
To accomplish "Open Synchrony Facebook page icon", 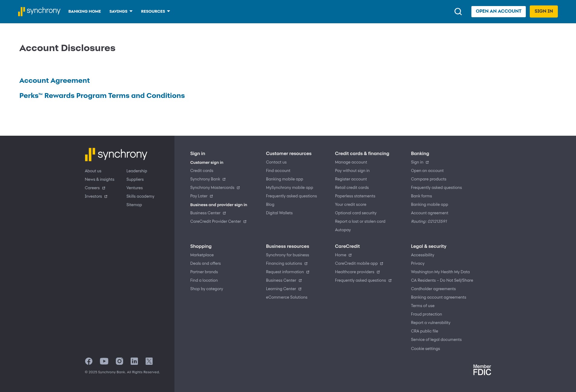I will coord(89,361).
